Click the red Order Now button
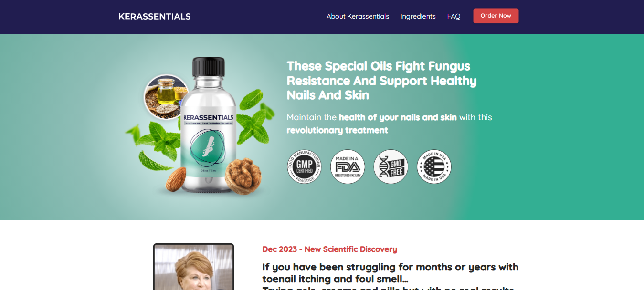Screen dimensions: 644x290 click(496, 16)
